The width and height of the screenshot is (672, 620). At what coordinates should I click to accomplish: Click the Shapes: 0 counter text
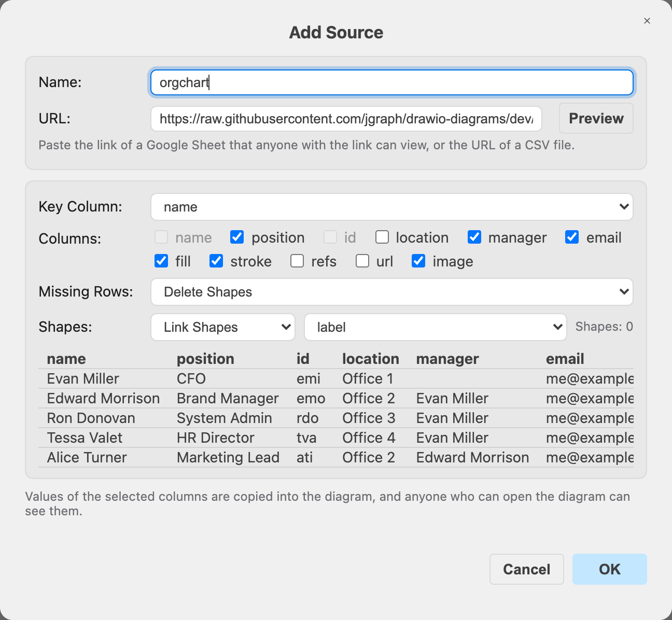coord(604,327)
